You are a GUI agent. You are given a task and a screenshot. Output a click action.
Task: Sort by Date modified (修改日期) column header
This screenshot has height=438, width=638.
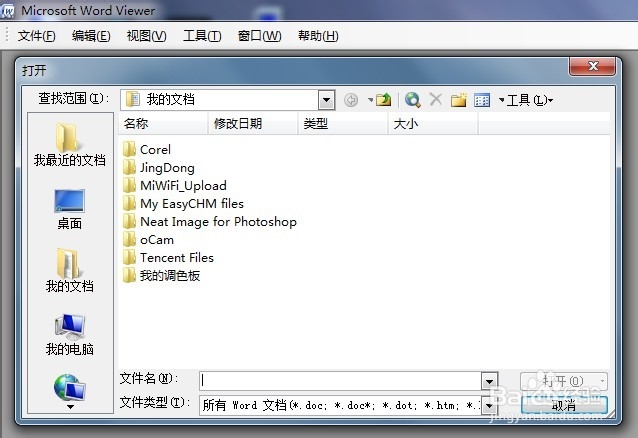(x=253, y=123)
